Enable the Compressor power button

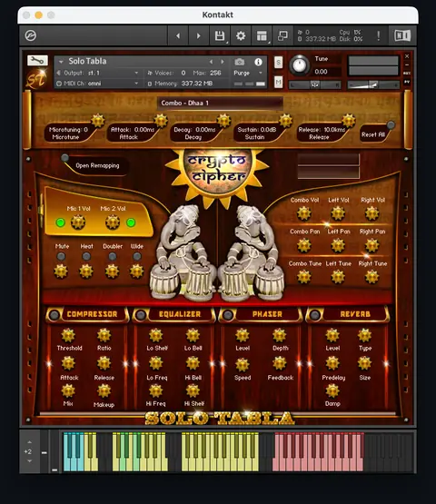click(54, 315)
